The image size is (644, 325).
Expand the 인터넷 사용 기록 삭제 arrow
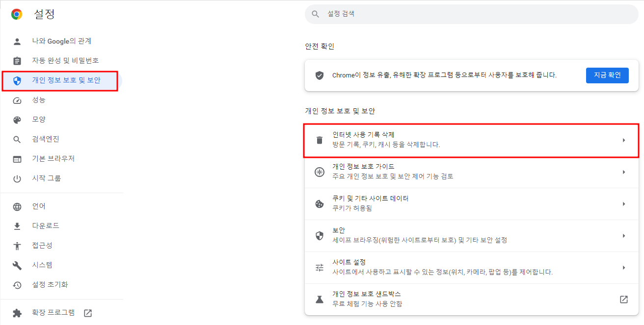click(624, 140)
